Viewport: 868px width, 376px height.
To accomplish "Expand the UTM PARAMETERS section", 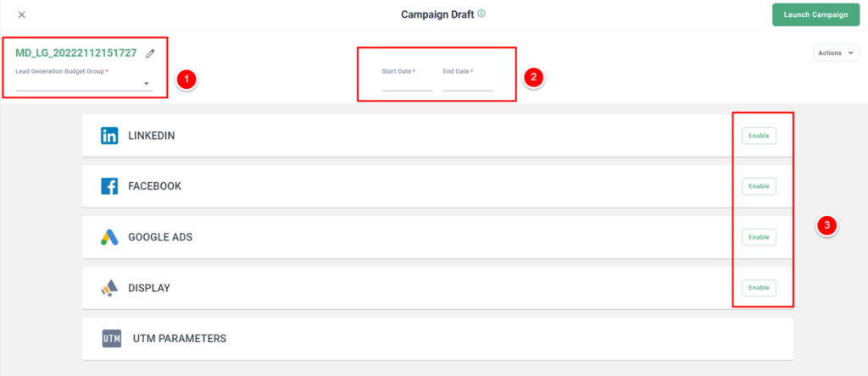I will point(437,339).
